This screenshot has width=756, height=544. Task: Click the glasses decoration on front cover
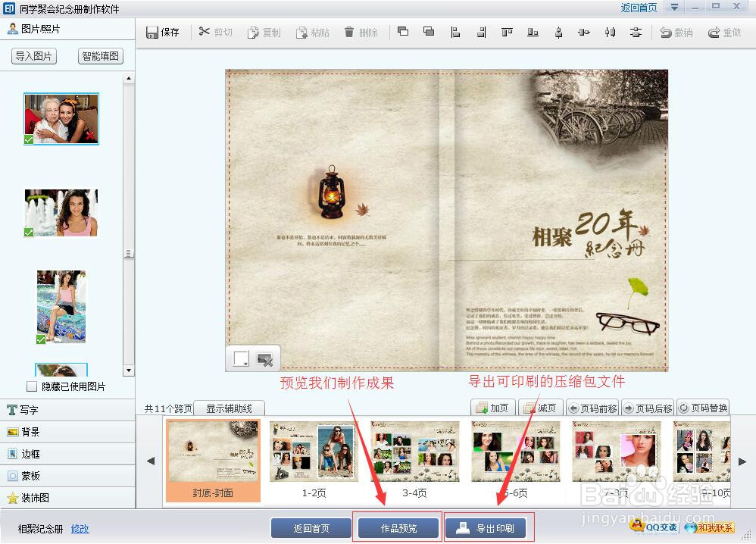tap(626, 322)
